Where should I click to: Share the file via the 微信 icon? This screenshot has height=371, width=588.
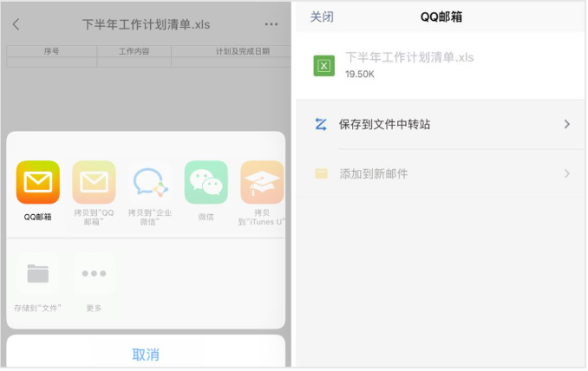click(206, 182)
